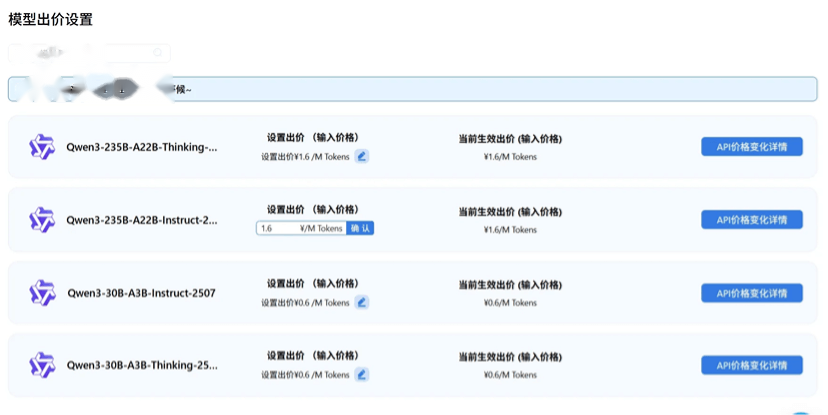Viewport: 828px width, 415px height.
Task: Open API价格变化详情 for Qwen3-30B-A3B-Thinking
Action: 752,365
